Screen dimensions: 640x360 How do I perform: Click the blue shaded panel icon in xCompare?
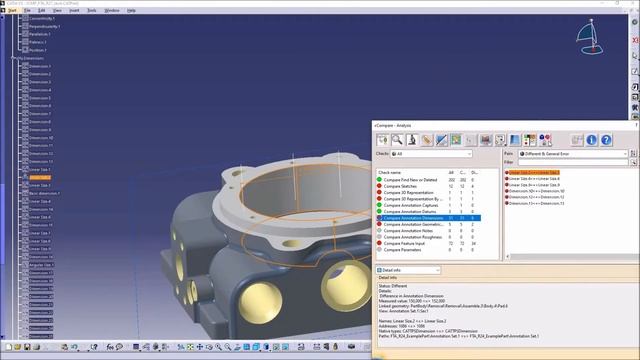tap(515, 140)
